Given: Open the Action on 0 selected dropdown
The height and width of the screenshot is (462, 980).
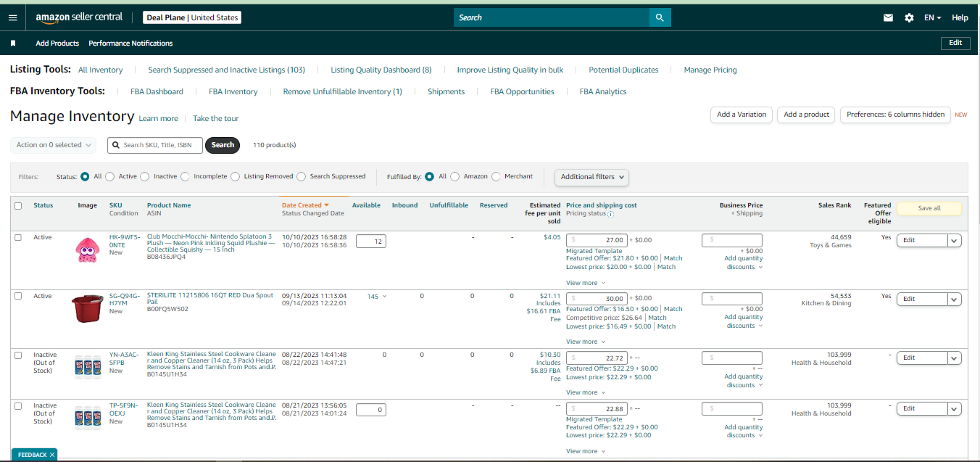Looking at the screenshot, I should pos(54,145).
